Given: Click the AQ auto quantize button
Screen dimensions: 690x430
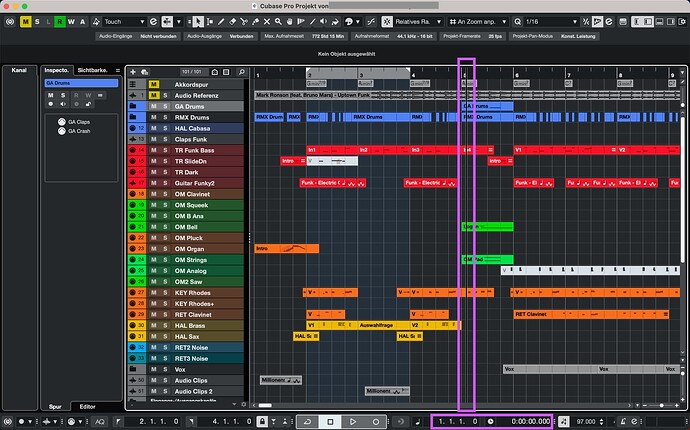Looking at the screenshot, I should tap(100, 422).
